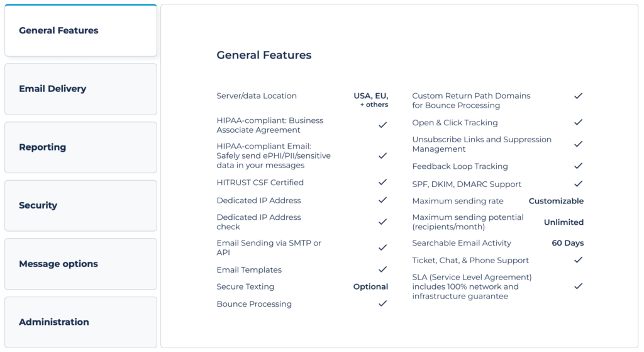Click the Business Associate Agreement checkmark

382,125
